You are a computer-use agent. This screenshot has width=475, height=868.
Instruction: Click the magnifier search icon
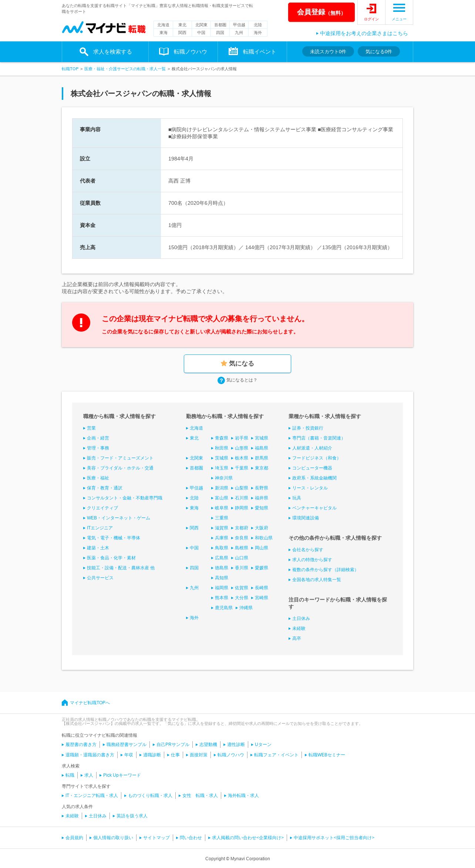pyautogui.click(x=84, y=52)
